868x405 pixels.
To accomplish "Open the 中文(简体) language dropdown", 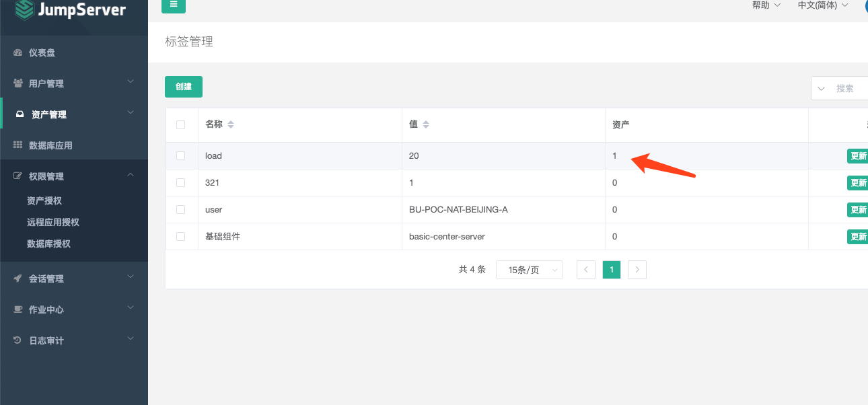I will click(x=823, y=5).
